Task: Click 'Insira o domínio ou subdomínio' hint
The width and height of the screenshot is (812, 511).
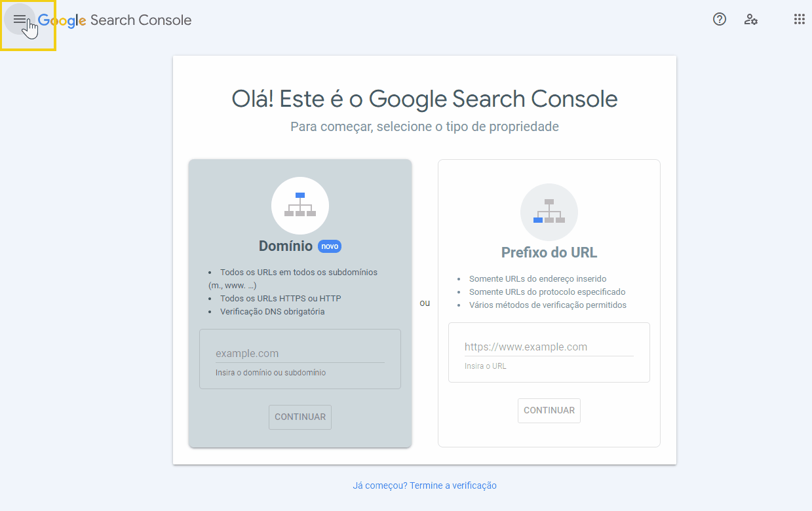Action: [271, 373]
